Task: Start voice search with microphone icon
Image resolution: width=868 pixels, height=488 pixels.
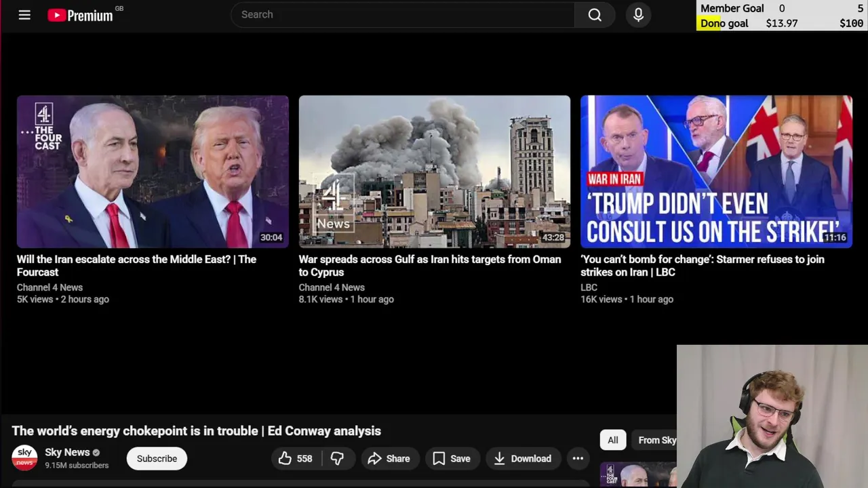Action: click(638, 15)
